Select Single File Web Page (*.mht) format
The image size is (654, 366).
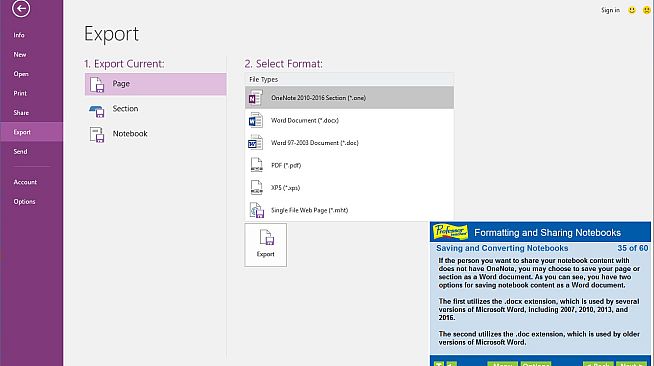[349, 211]
